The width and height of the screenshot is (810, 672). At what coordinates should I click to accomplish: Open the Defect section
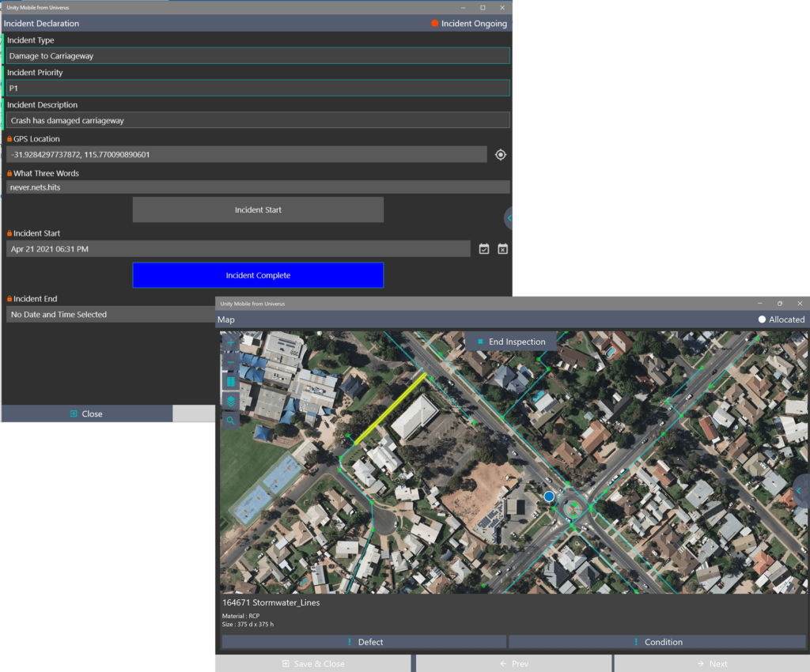click(x=364, y=642)
